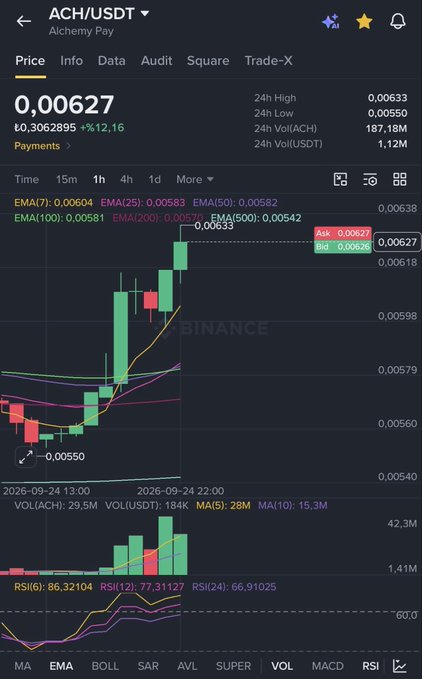Open the Payments category chevron

coord(68,146)
